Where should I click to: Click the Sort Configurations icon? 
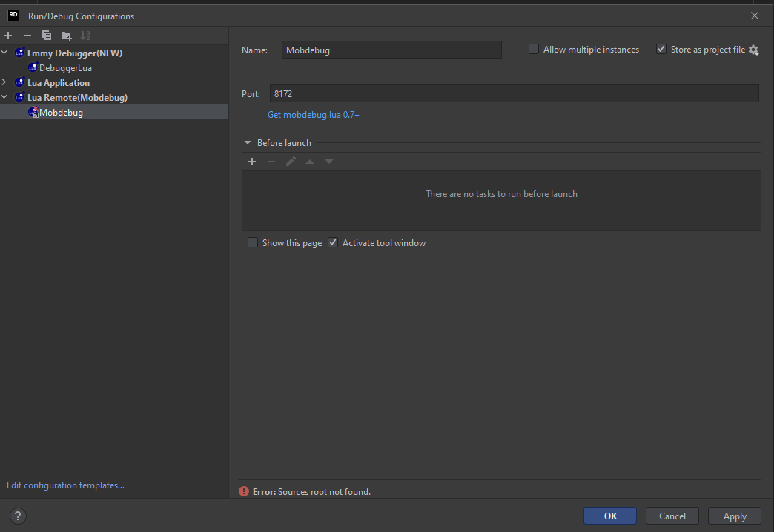pos(85,36)
